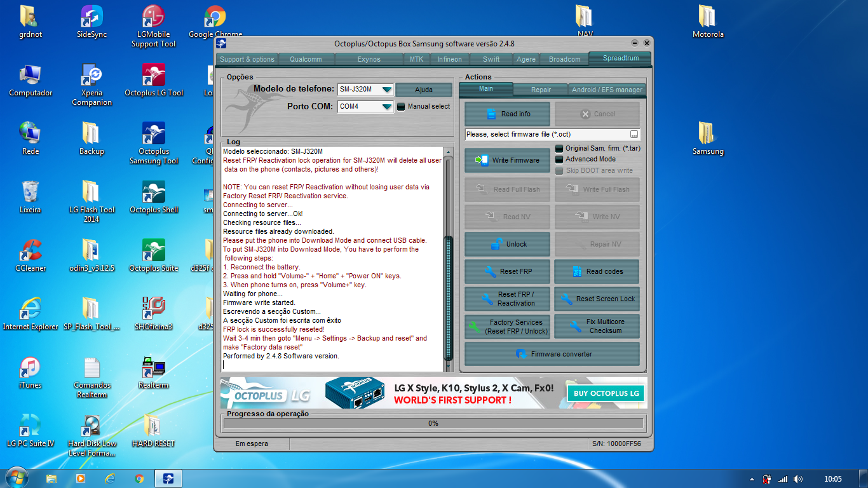Click Reset FRP / Reactivation button

pos(508,299)
